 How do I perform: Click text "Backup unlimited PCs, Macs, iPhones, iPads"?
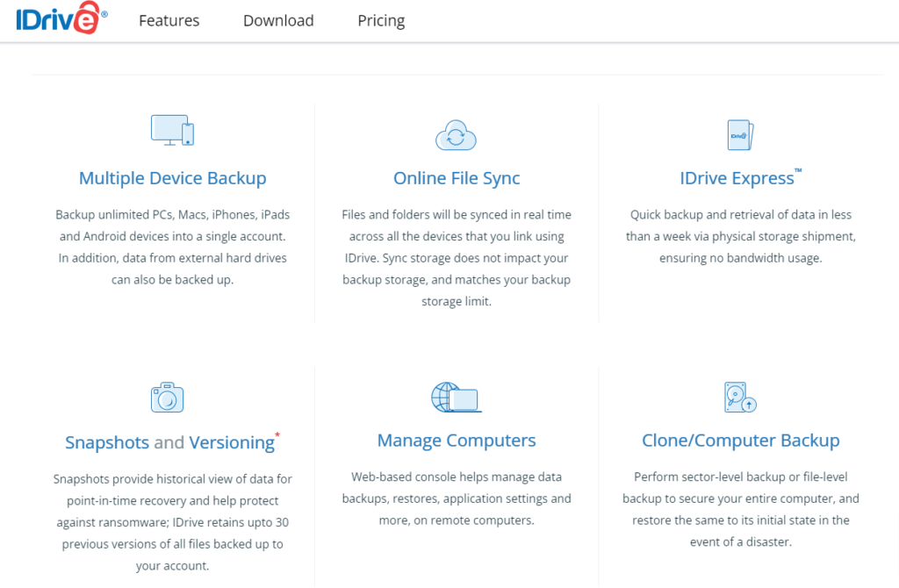click(x=173, y=215)
